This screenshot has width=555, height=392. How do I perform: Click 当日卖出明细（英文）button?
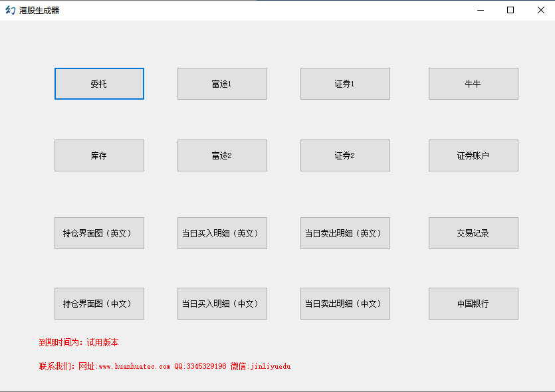tap(345, 233)
